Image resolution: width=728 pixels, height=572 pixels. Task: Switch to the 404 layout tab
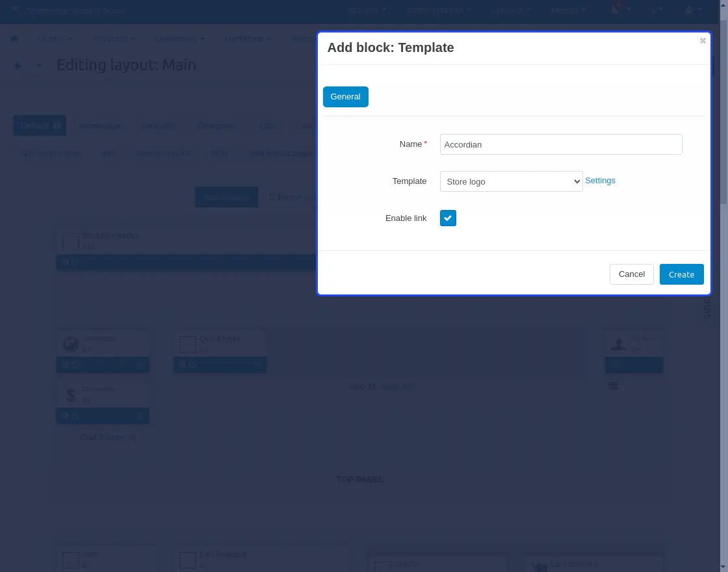coord(108,153)
